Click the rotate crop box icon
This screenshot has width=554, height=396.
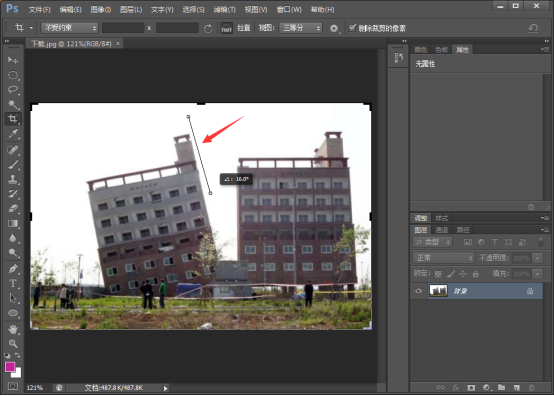[x=208, y=28]
